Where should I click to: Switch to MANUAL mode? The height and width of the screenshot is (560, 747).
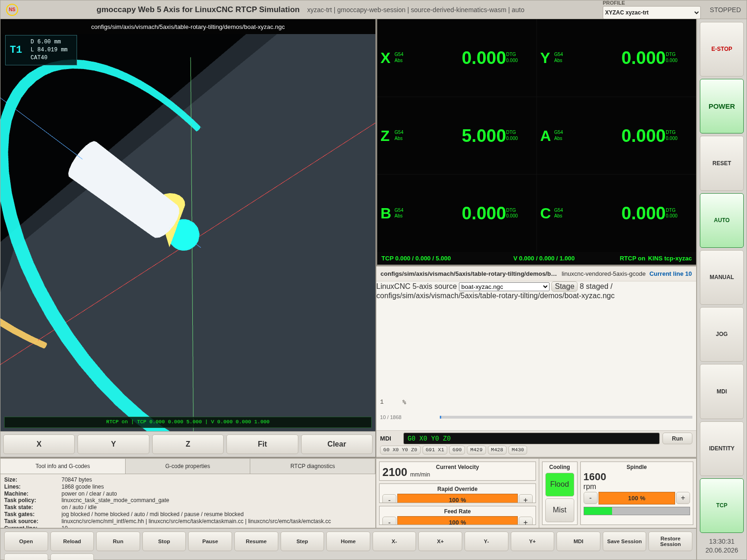click(721, 277)
